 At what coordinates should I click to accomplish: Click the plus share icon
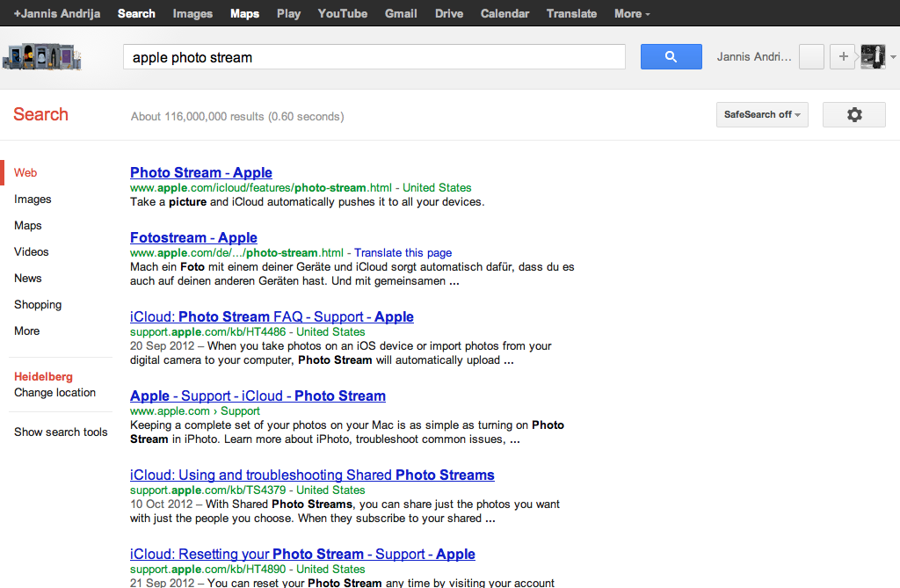(843, 57)
